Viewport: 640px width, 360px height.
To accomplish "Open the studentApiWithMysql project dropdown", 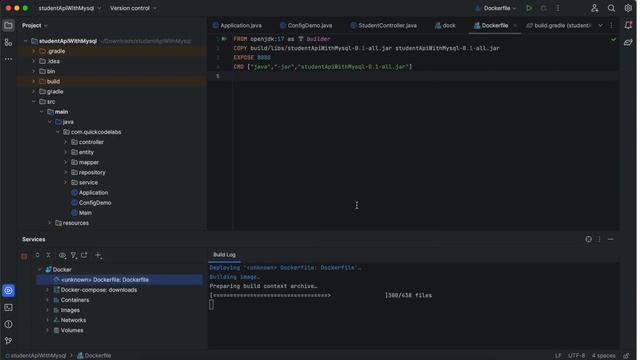I will click(x=70, y=8).
